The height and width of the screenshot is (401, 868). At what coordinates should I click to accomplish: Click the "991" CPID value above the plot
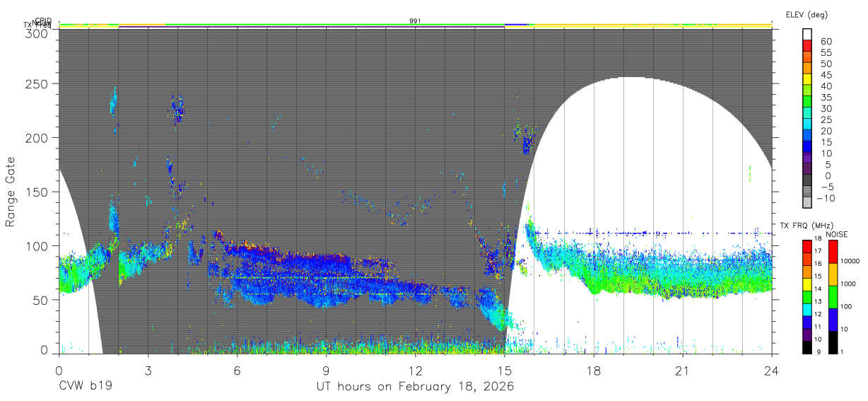tap(416, 21)
